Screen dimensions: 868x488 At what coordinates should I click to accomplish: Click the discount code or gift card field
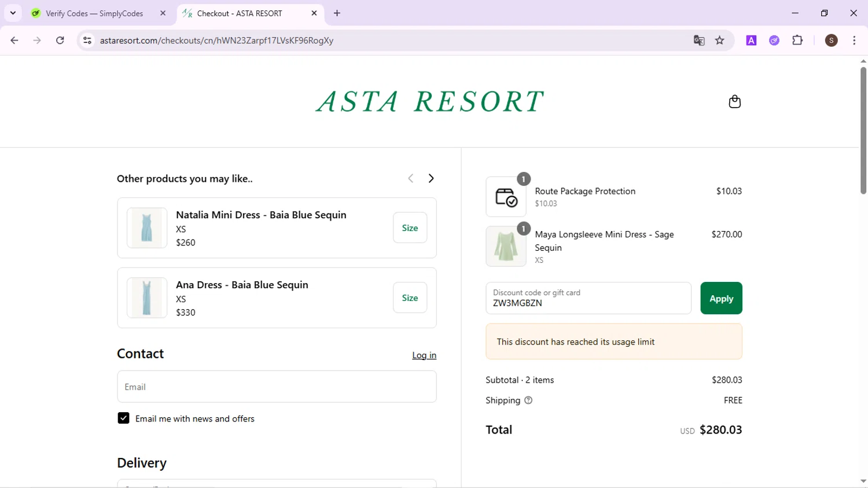(x=589, y=298)
